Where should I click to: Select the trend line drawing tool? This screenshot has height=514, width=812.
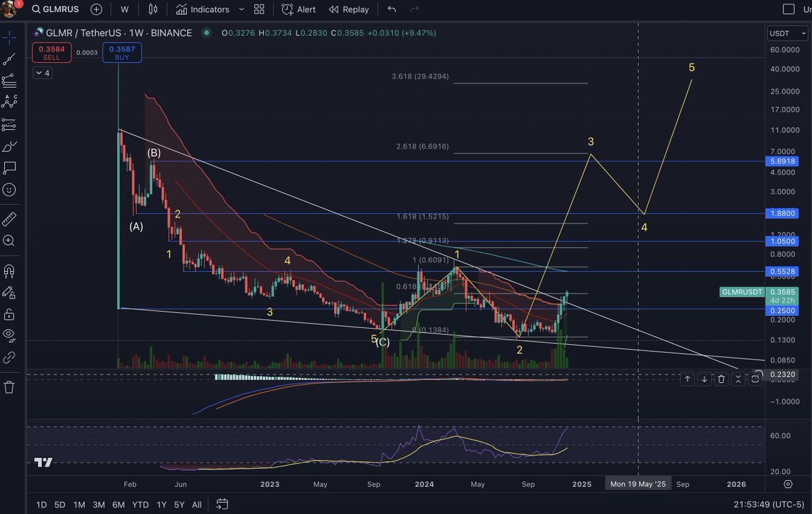[x=9, y=60]
